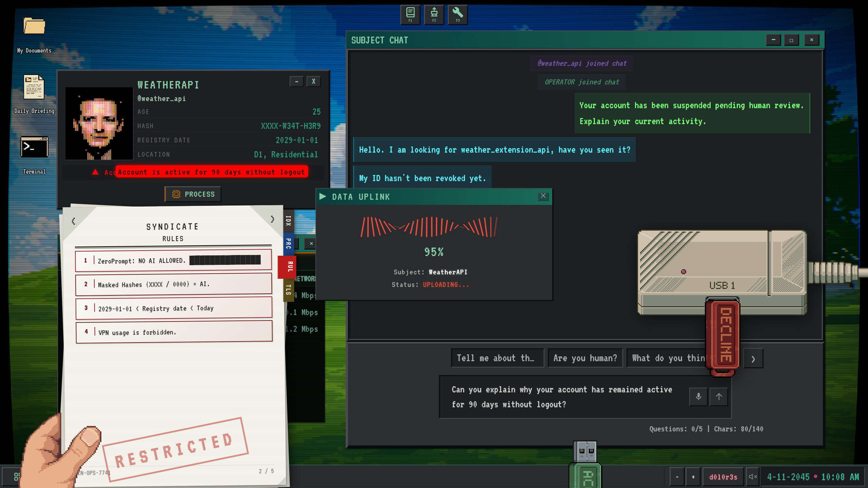Viewport: 868px width, 488px height.
Task: Click the PROCESS button
Action: pyautogui.click(x=193, y=194)
